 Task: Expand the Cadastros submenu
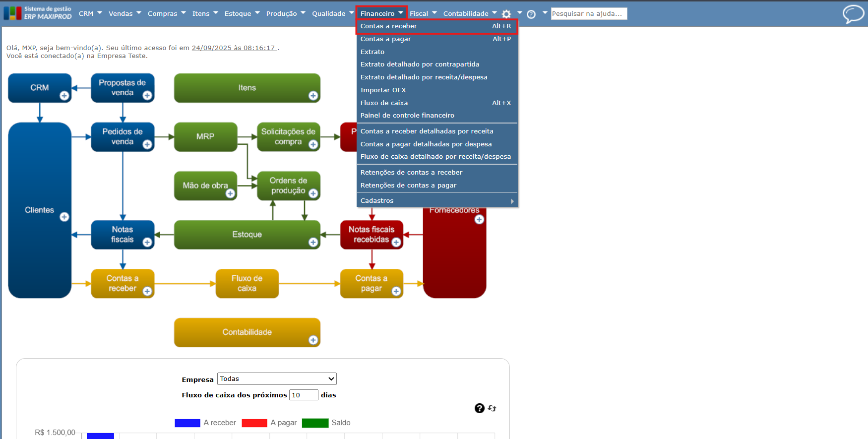437,200
